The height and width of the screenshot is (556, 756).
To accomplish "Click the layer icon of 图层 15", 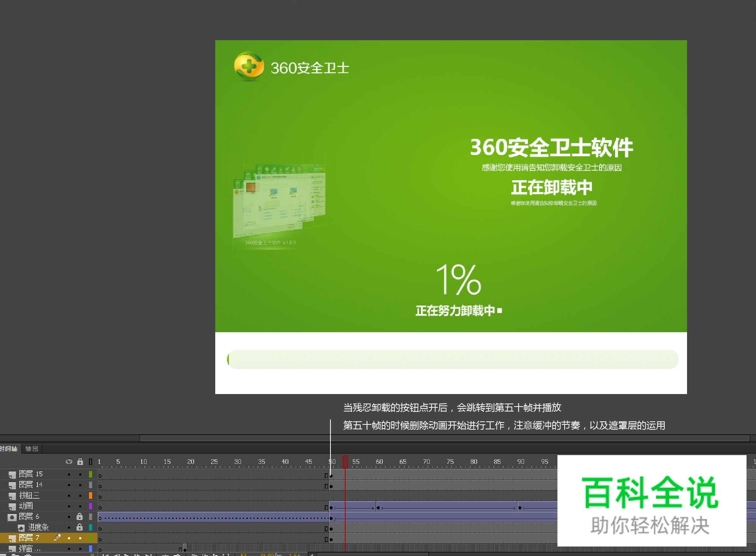I will click(13, 475).
